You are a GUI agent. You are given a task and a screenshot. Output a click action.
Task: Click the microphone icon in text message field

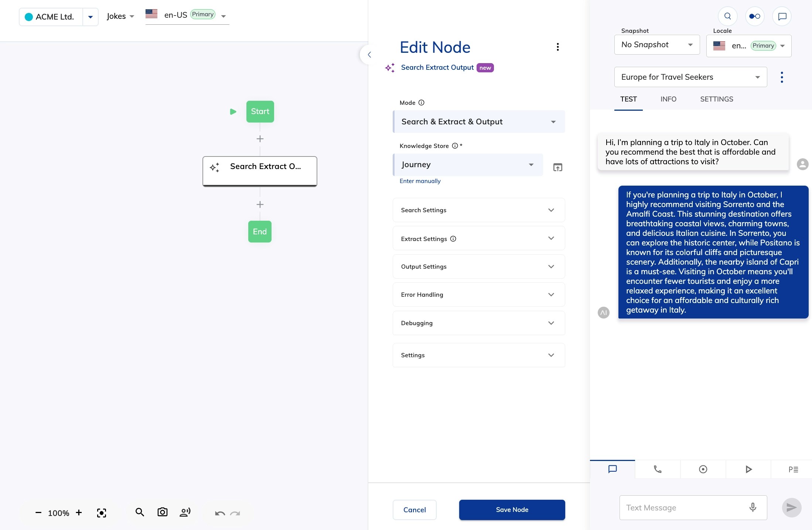(753, 507)
